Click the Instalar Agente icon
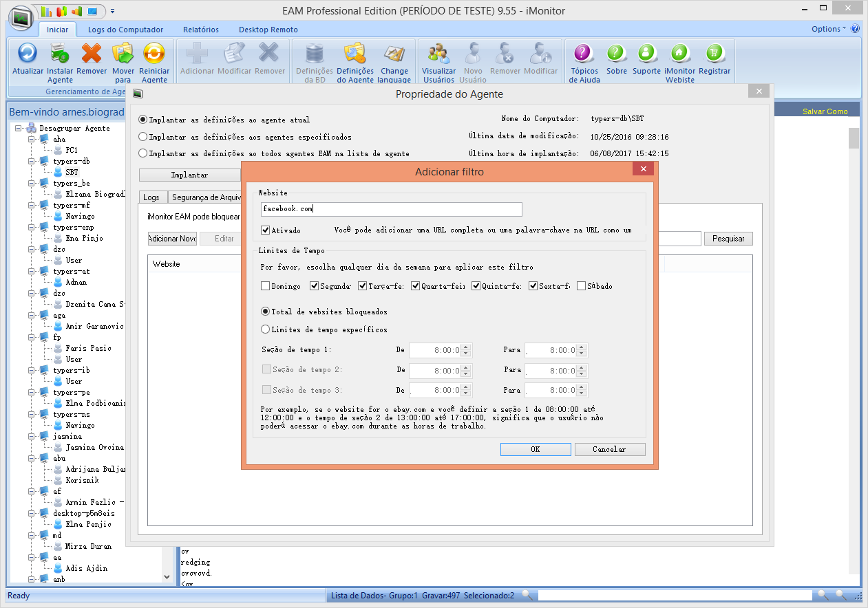 pos(60,53)
